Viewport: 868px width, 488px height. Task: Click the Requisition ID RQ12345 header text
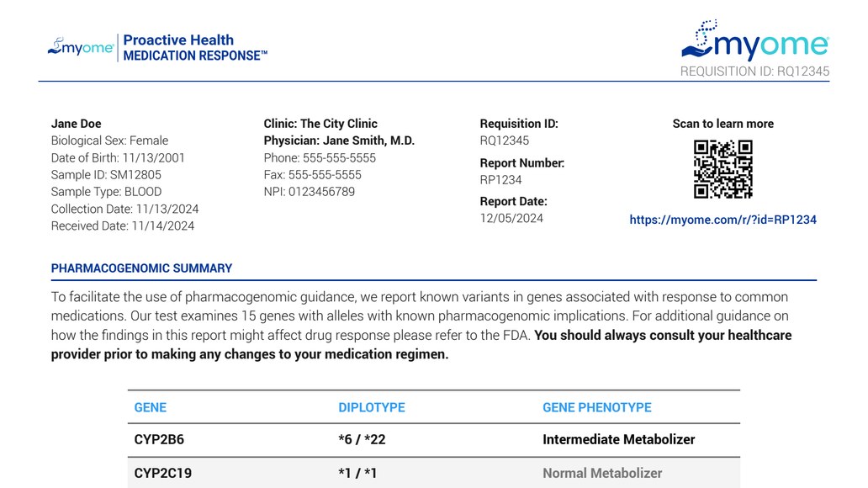coord(754,72)
